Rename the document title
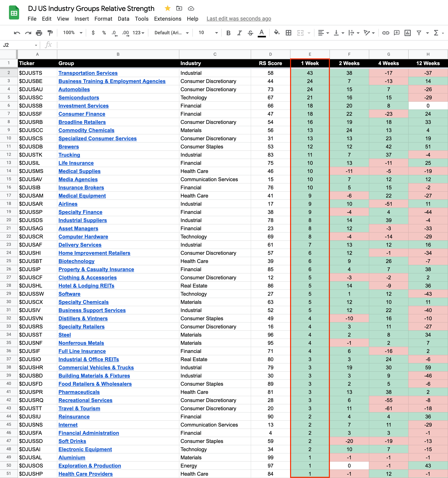Screen dimensions: 448x478 pos(91,8)
